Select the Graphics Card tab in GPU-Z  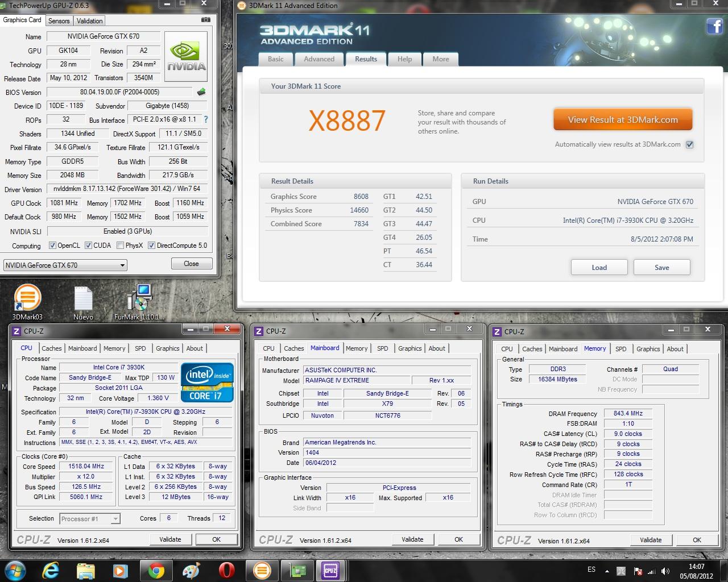[x=22, y=20]
